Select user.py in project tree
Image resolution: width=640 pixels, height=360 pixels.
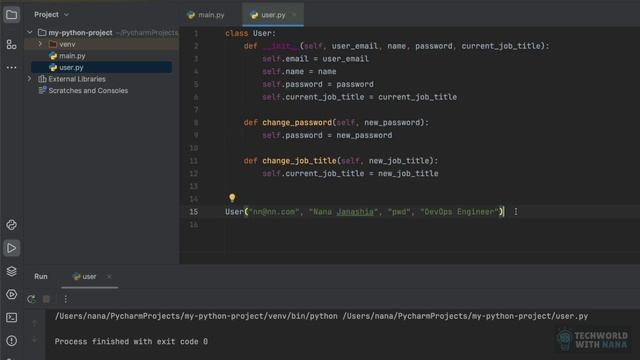101,67
